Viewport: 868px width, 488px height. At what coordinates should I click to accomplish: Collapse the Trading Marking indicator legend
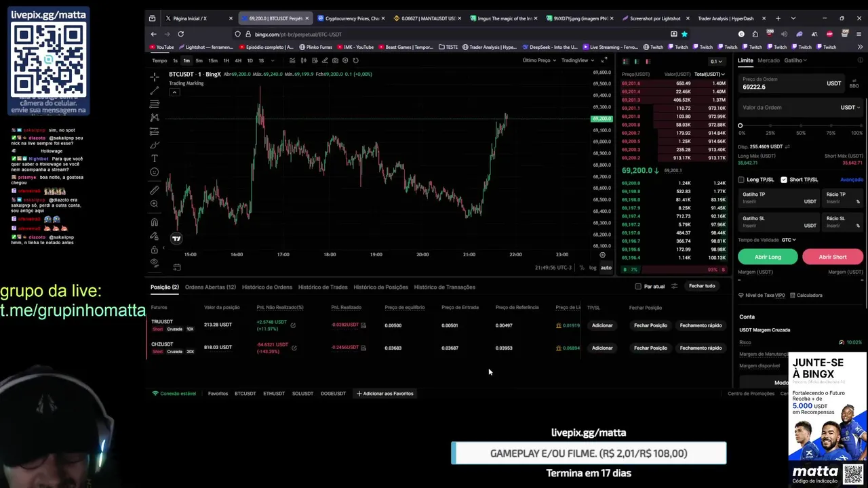click(x=174, y=91)
